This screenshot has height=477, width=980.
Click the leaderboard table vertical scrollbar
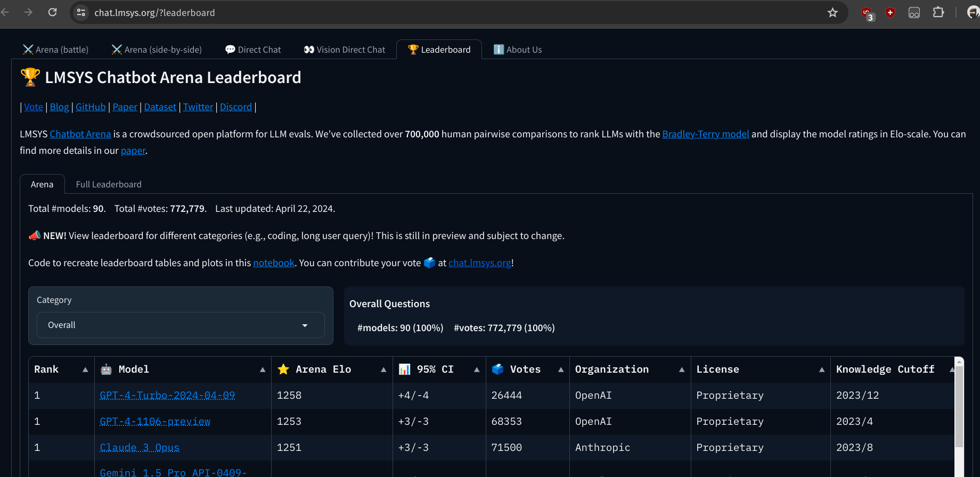point(959,405)
